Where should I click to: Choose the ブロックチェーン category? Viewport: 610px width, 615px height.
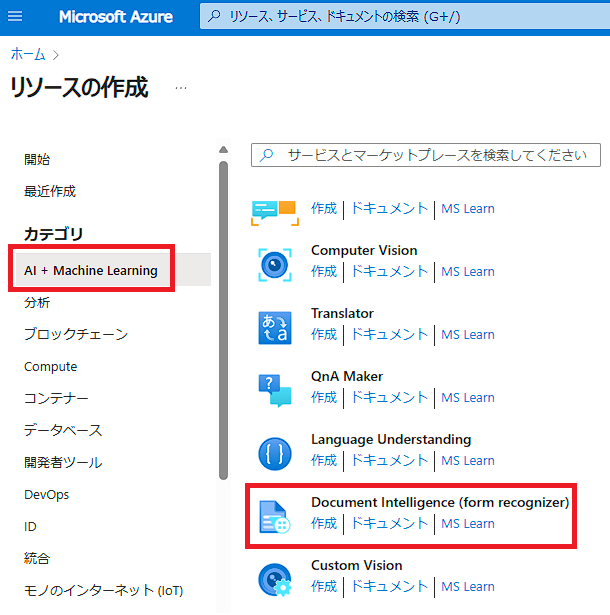pos(76,335)
